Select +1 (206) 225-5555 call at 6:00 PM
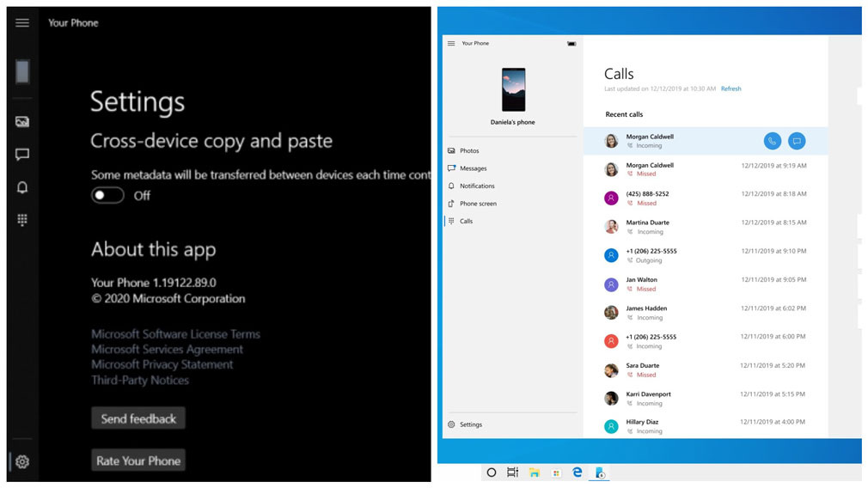868x488 pixels. pos(706,341)
